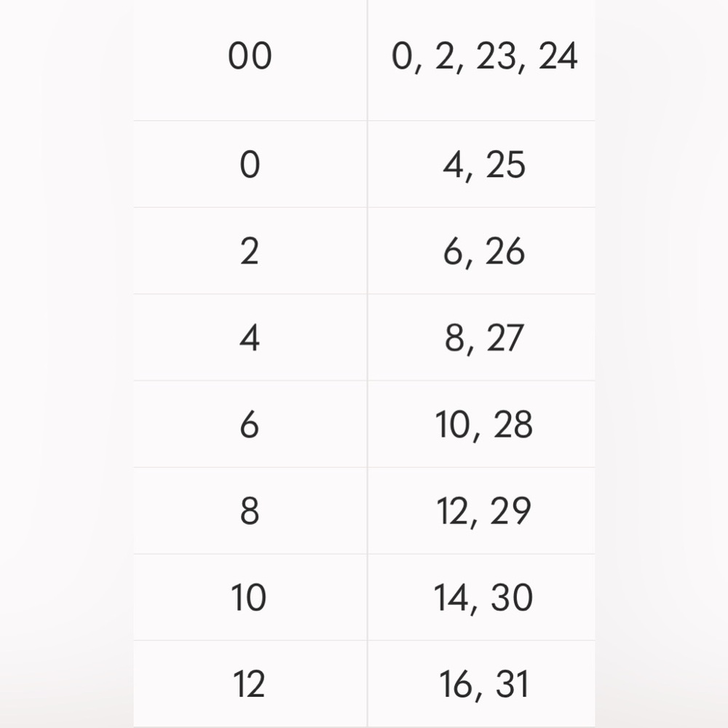This screenshot has height=728, width=728.
Task: Select the '10, 28' cell
Action: pos(484,424)
